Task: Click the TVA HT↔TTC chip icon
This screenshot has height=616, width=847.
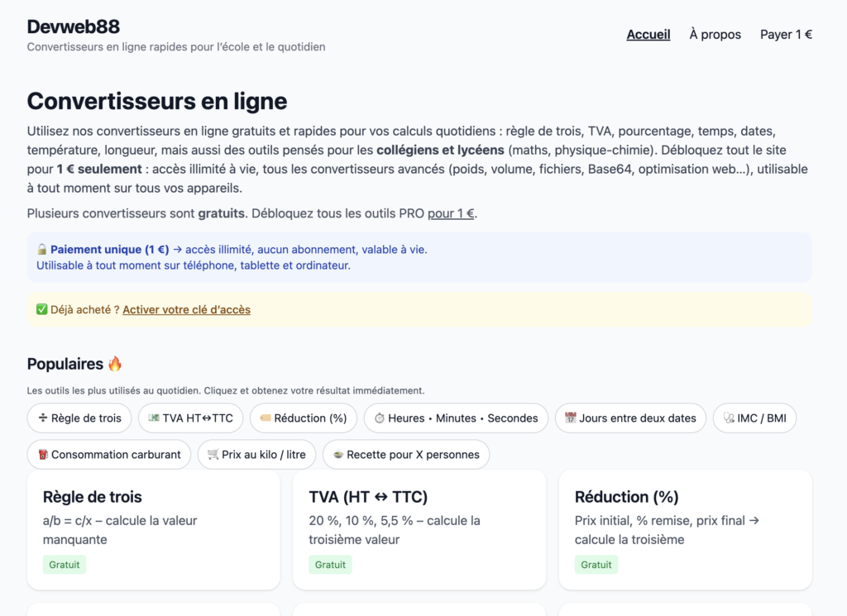Action: 153,418
